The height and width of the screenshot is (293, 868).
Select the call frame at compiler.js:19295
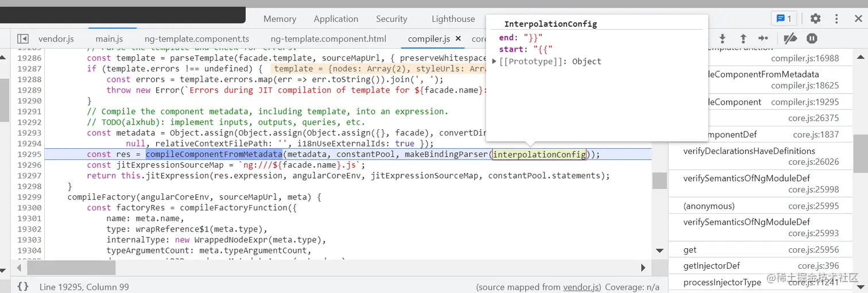coord(761,102)
